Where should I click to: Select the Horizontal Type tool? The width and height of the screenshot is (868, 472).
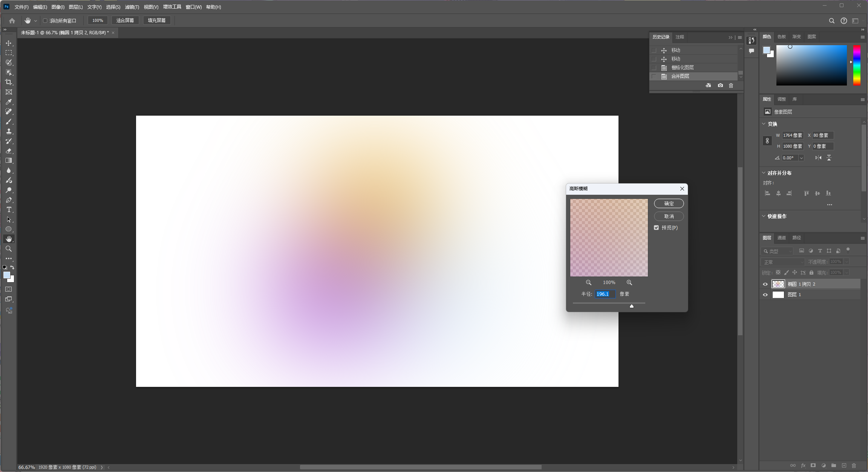[x=9, y=209]
